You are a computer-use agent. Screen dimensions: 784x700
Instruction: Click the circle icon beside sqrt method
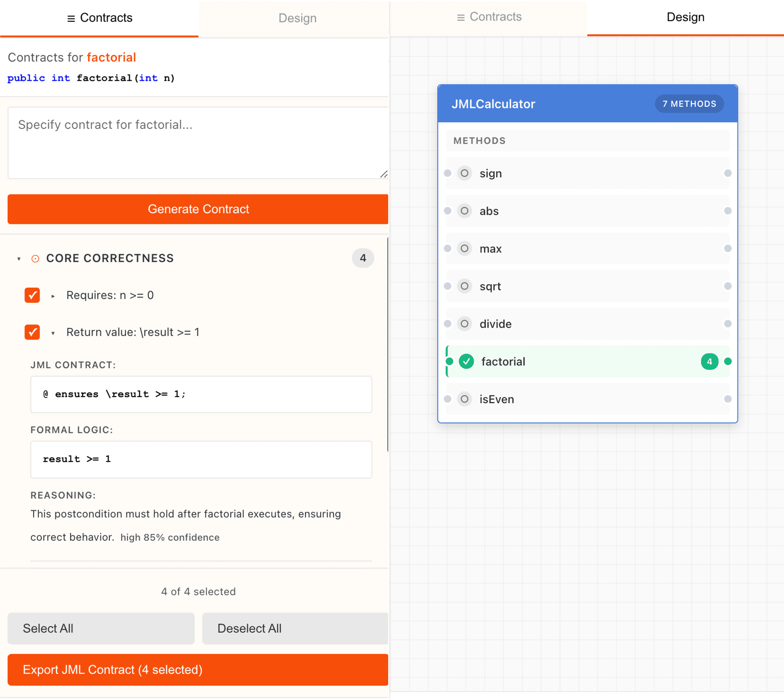tap(464, 286)
